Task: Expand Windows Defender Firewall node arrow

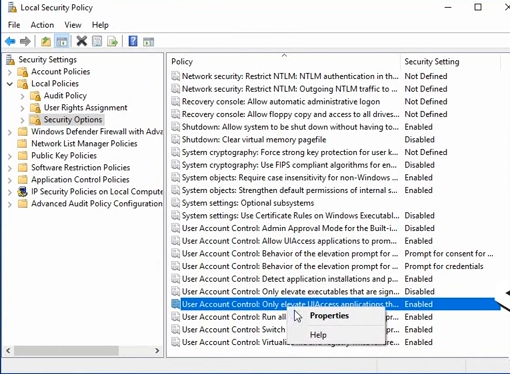Action: coord(10,132)
